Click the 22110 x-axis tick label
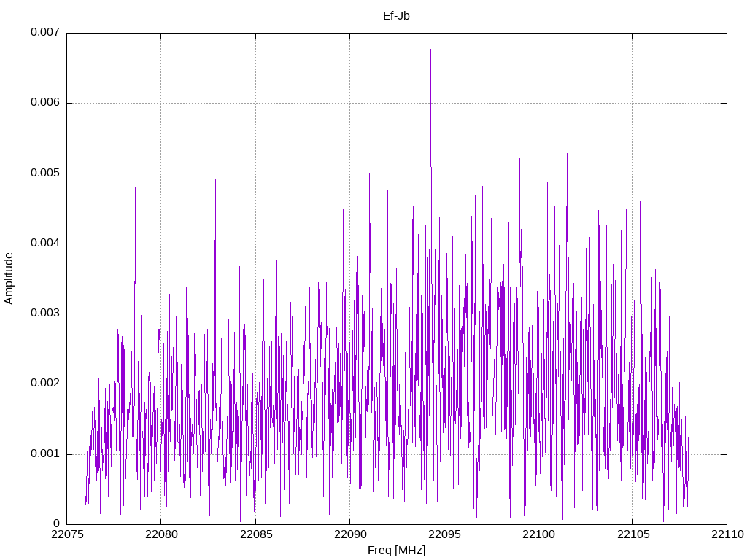 point(727,534)
